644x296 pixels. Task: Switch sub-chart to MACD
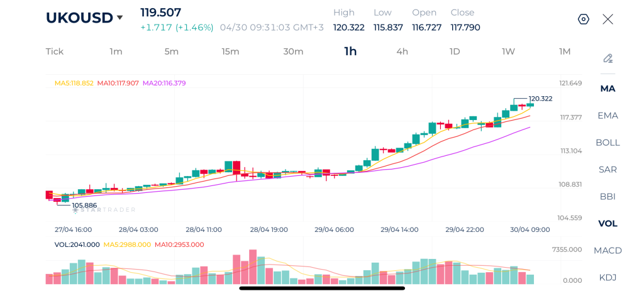[x=608, y=251]
